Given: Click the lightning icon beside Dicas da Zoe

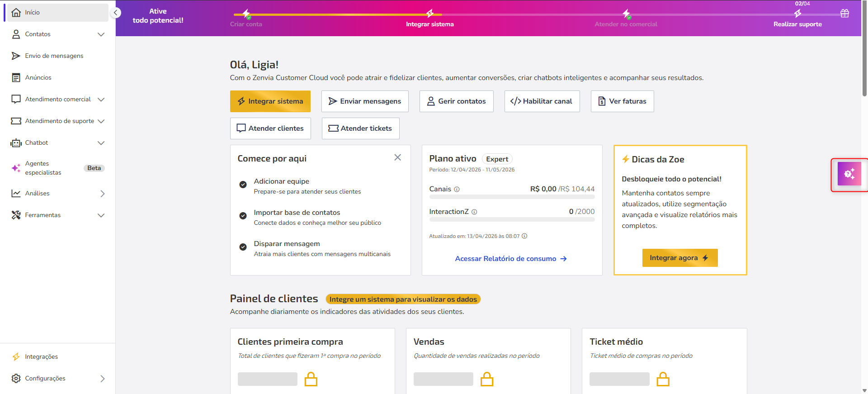Looking at the screenshot, I should pyautogui.click(x=626, y=159).
